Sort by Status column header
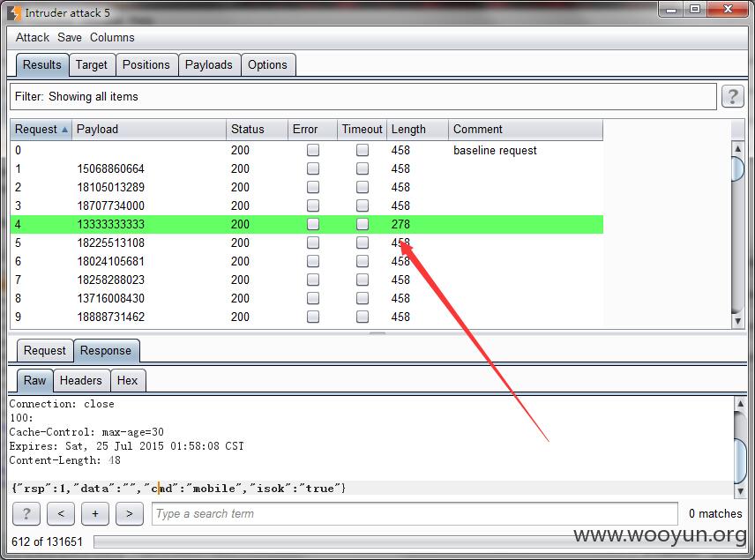 257,129
